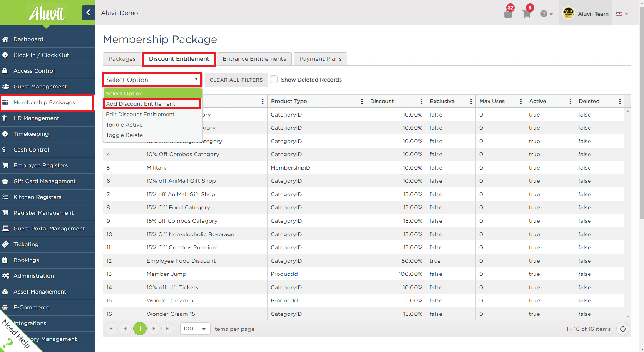Open Integrations in the sidebar
The image size is (644, 352).
47,323
